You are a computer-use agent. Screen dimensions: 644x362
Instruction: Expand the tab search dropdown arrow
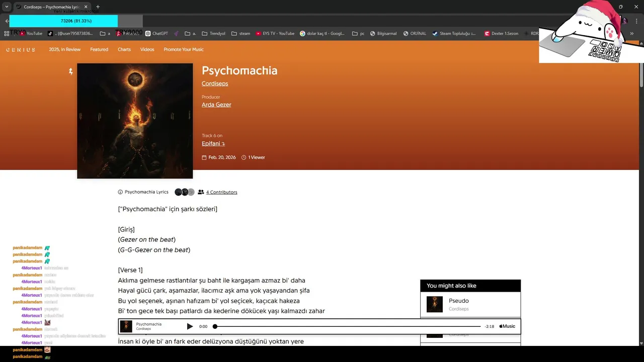[x=7, y=7]
